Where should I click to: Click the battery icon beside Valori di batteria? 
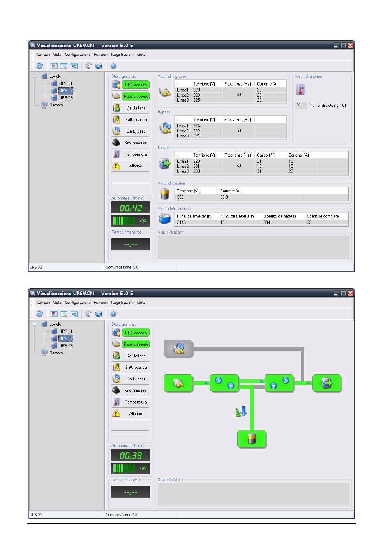pos(165,194)
